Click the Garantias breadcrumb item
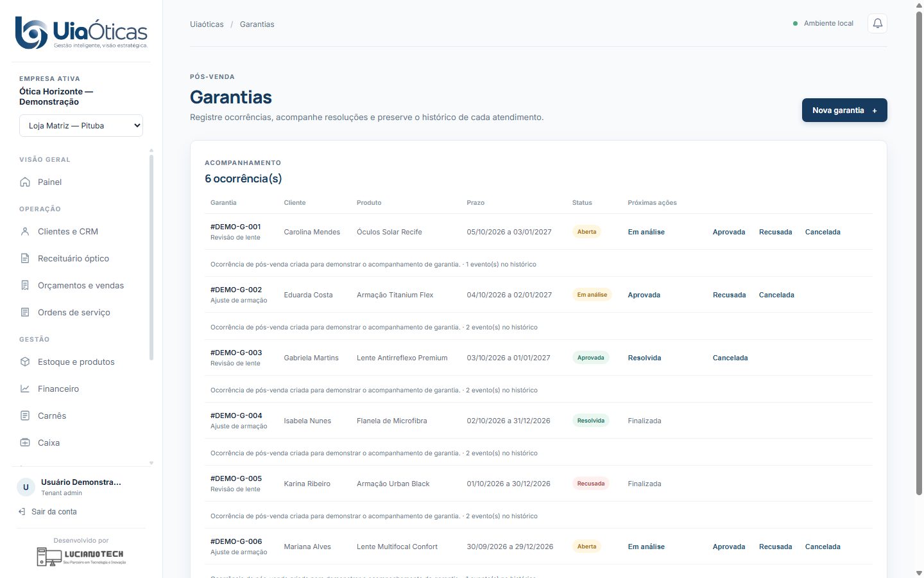 tap(257, 24)
